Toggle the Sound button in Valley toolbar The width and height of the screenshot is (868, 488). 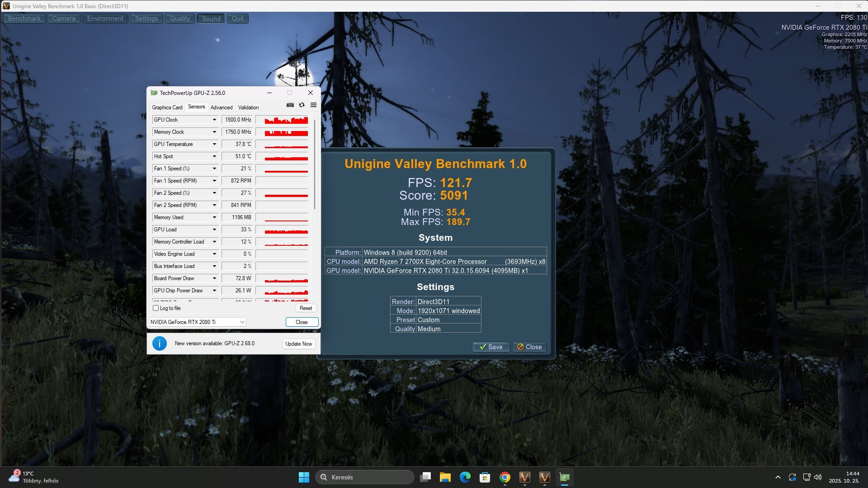click(211, 19)
